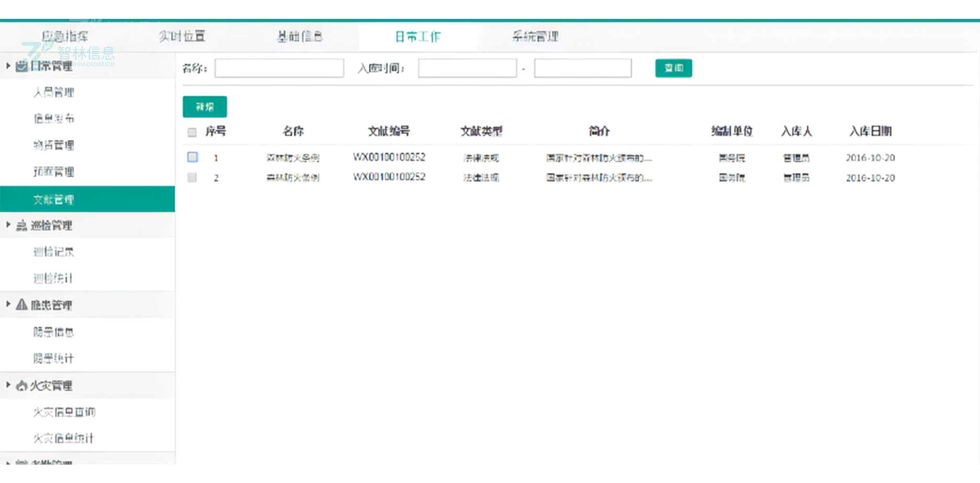Open 信息发布 in the sidebar

coord(54,118)
